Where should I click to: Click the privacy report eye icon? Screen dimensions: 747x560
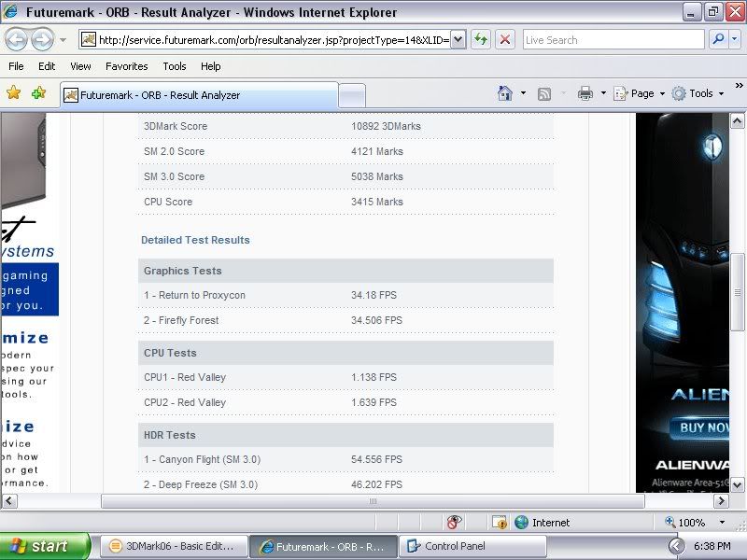coord(454,523)
